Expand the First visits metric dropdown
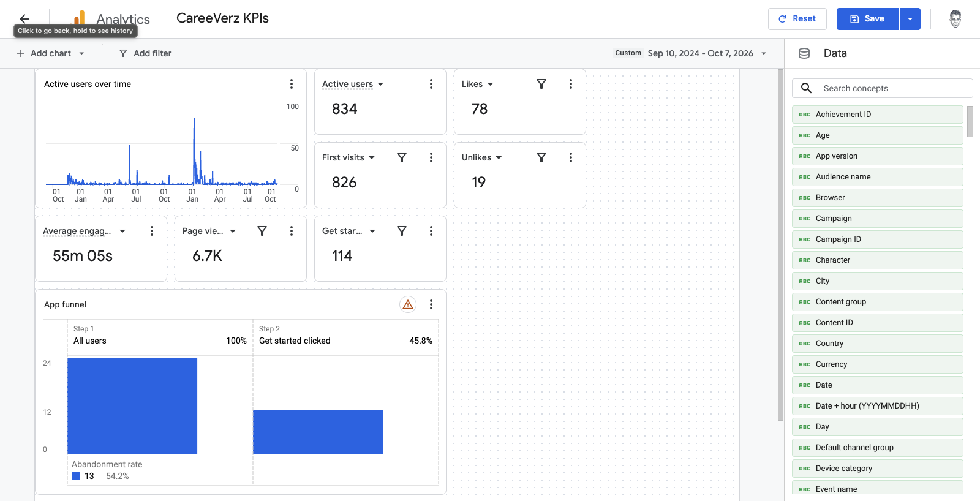The height and width of the screenshot is (501, 980). pos(371,157)
